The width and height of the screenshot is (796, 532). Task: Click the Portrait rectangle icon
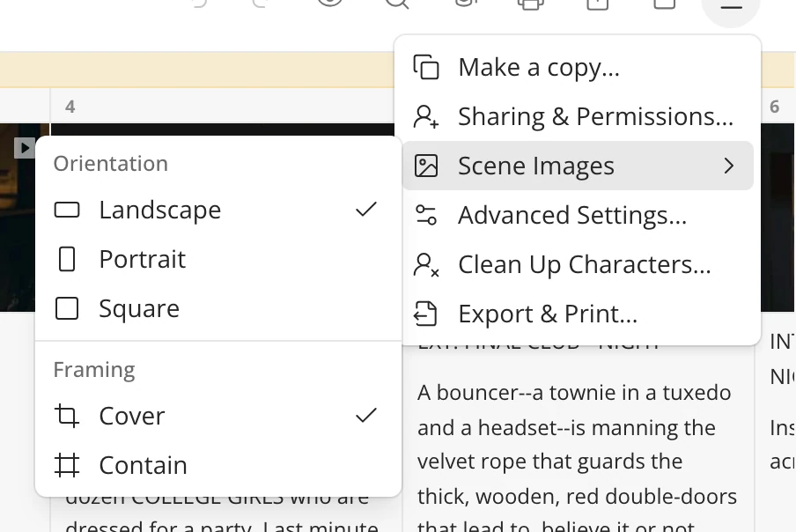(67, 259)
